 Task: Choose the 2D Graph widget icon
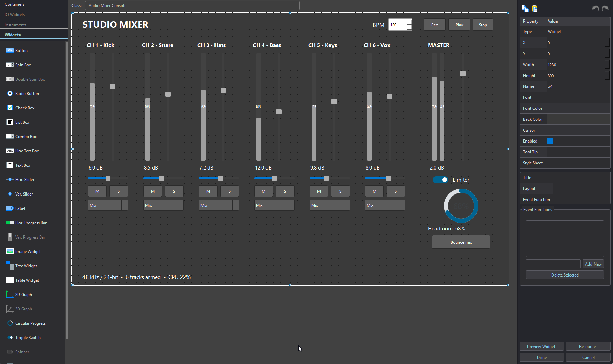coord(10,294)
